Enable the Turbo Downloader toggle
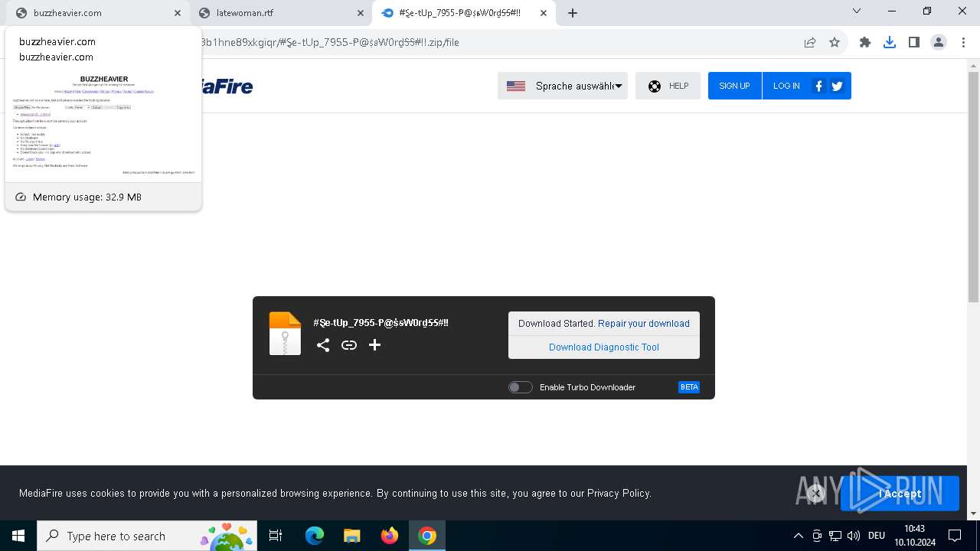Viewport: 980px width, 551px height. point(520,387)
